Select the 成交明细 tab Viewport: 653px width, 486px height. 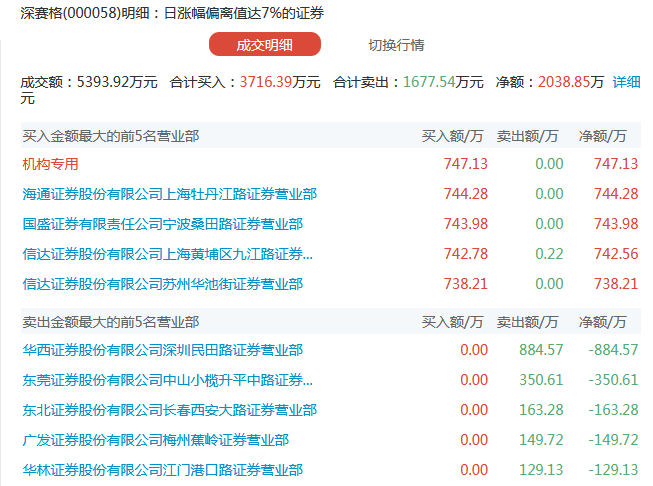pos(265,45)
